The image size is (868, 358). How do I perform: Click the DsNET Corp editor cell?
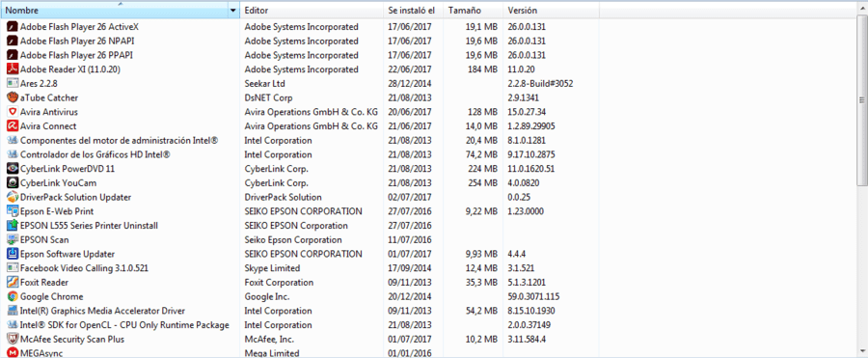(x=268, y=97)
